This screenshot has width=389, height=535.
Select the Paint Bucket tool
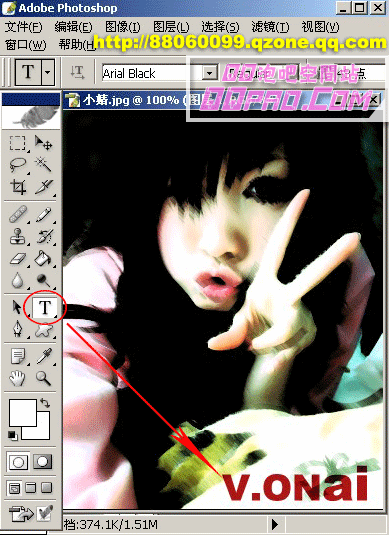[44, 258]
